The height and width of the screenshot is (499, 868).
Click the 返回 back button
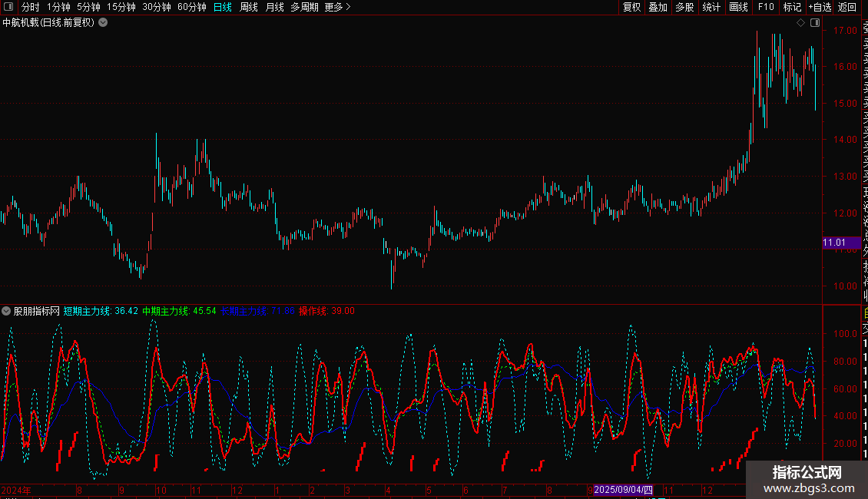[847, 7]
